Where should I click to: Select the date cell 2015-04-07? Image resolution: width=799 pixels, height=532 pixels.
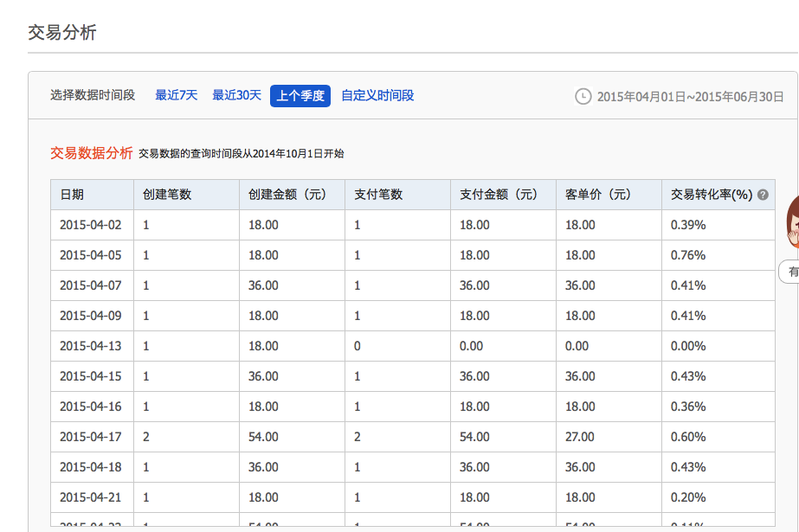tap(91, 285)
